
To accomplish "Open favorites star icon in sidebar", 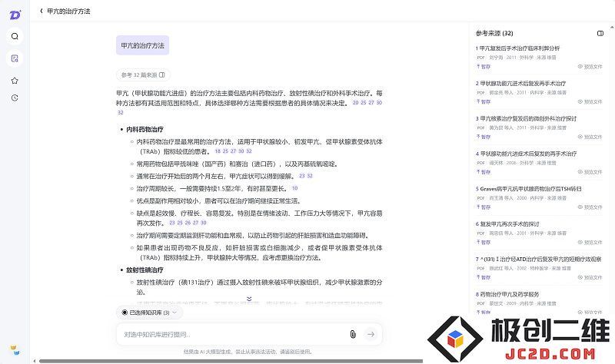I will pos(15,81).
